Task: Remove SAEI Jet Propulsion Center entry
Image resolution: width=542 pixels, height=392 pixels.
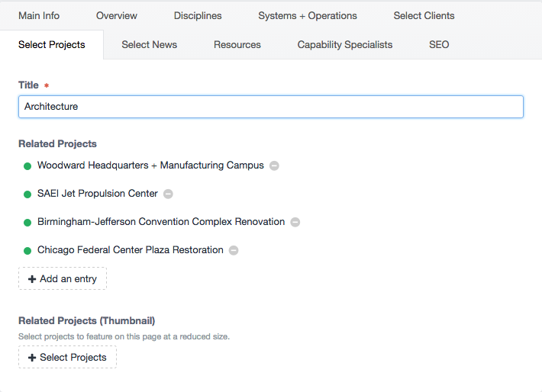Action: pos(168,194)
